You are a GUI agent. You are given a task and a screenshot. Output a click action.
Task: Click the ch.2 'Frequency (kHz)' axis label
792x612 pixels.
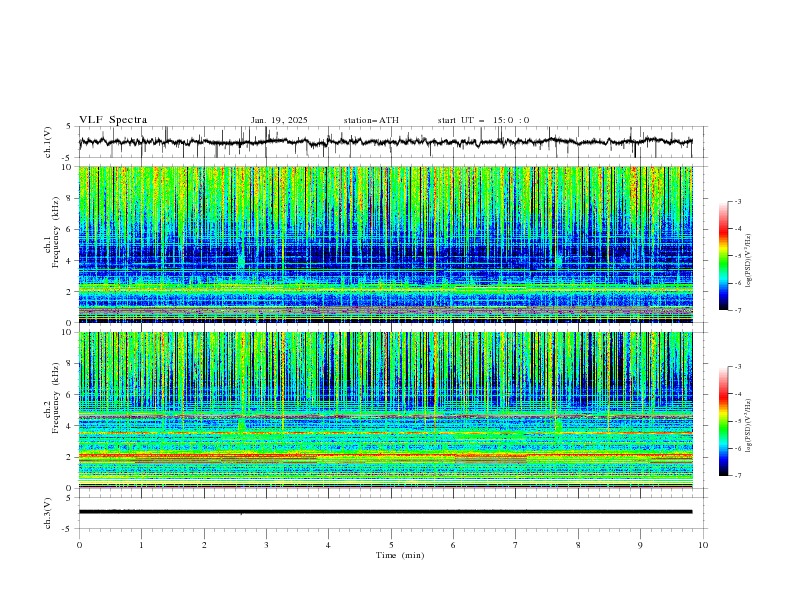(55, 397)
